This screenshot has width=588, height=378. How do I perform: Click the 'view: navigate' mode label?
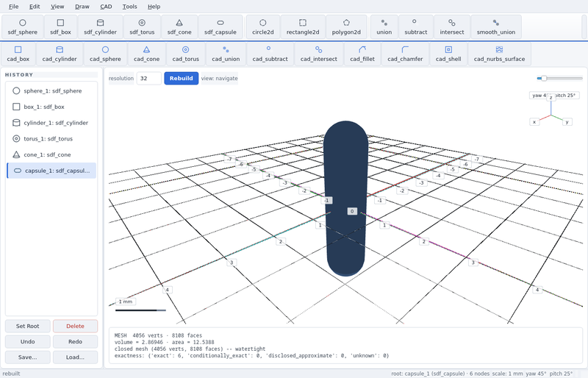click(x=219, y=78)
